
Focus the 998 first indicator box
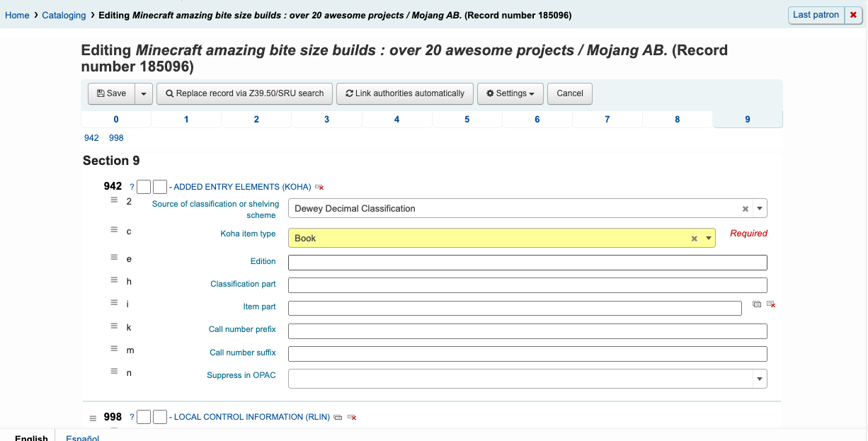coord(144,417)
